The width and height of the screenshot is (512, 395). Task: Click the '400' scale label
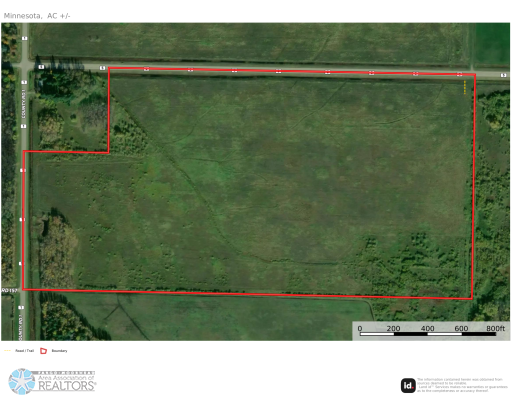click(427, 328)
